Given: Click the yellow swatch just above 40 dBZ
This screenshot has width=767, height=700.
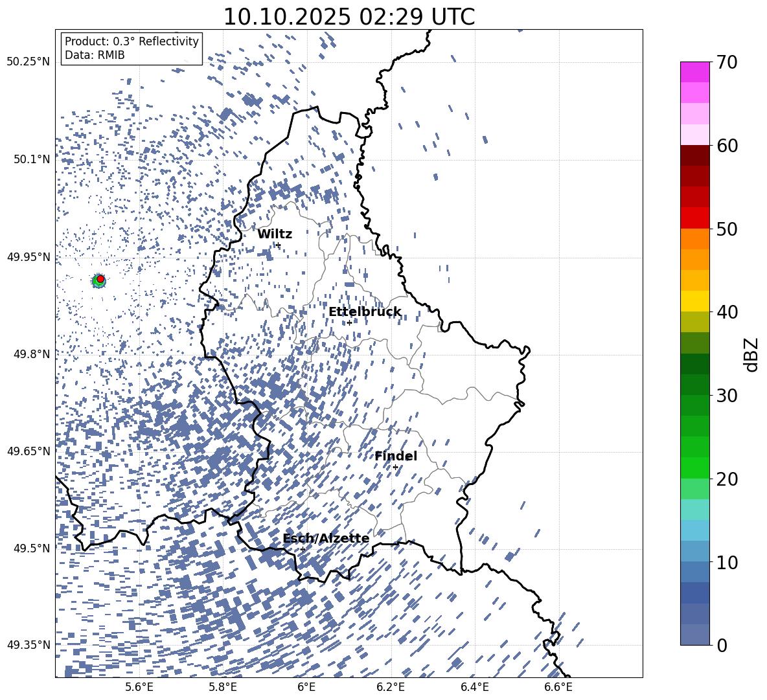Looking at the screenshot, I should point(694,301).
